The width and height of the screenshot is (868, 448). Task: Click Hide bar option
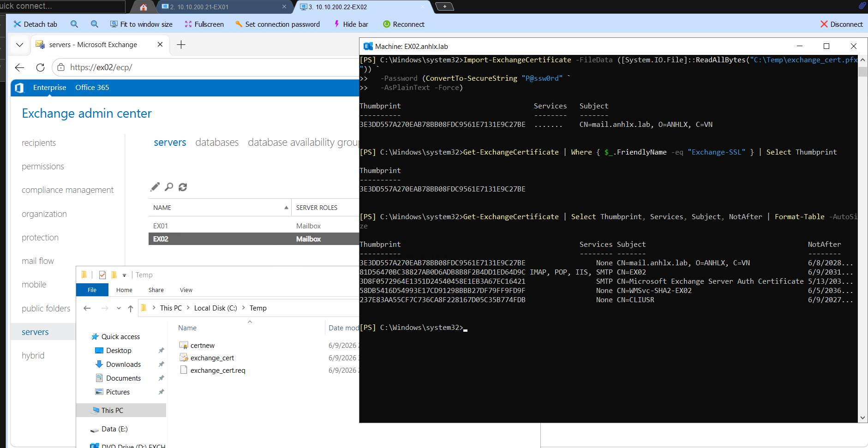tap(351, 24)
